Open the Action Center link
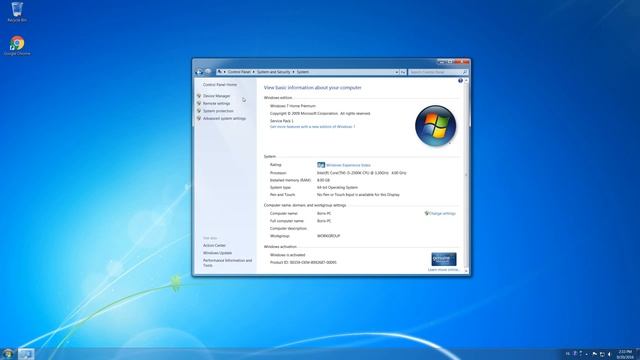Image resolution: width=640 pixels, height=360 pixels. [x=214, y=245]
